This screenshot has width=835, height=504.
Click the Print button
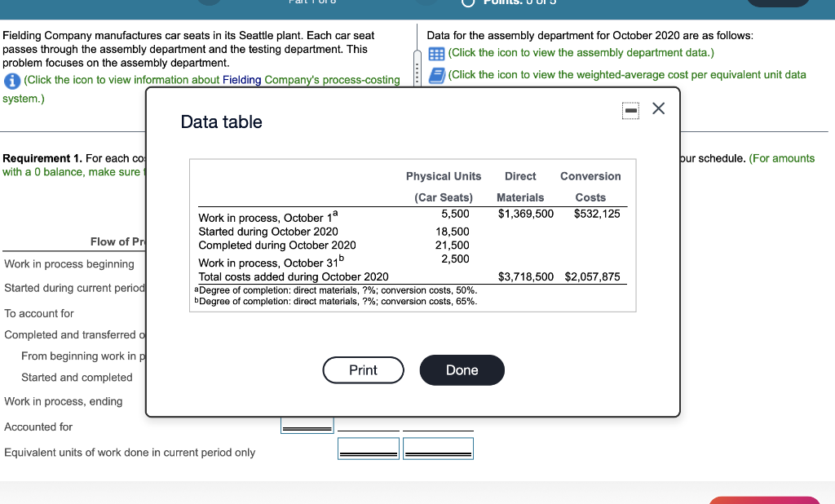coord(363,370)
